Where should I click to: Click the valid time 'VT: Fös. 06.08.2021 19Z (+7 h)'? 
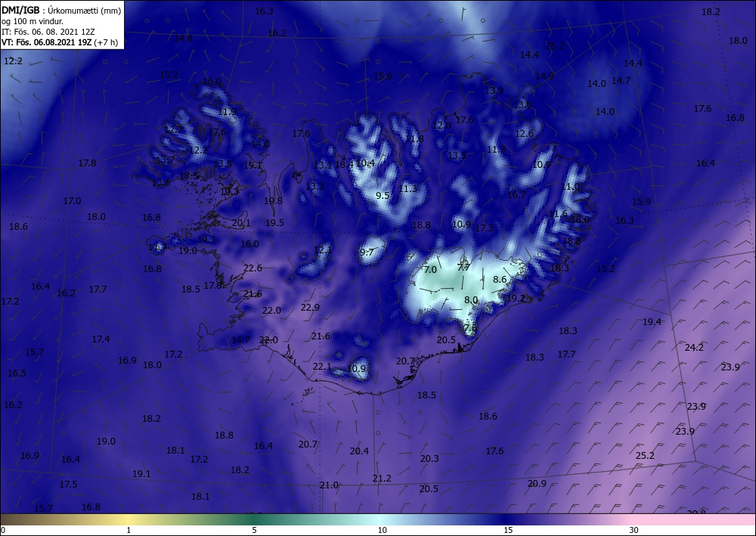click(x=59, y=42)
